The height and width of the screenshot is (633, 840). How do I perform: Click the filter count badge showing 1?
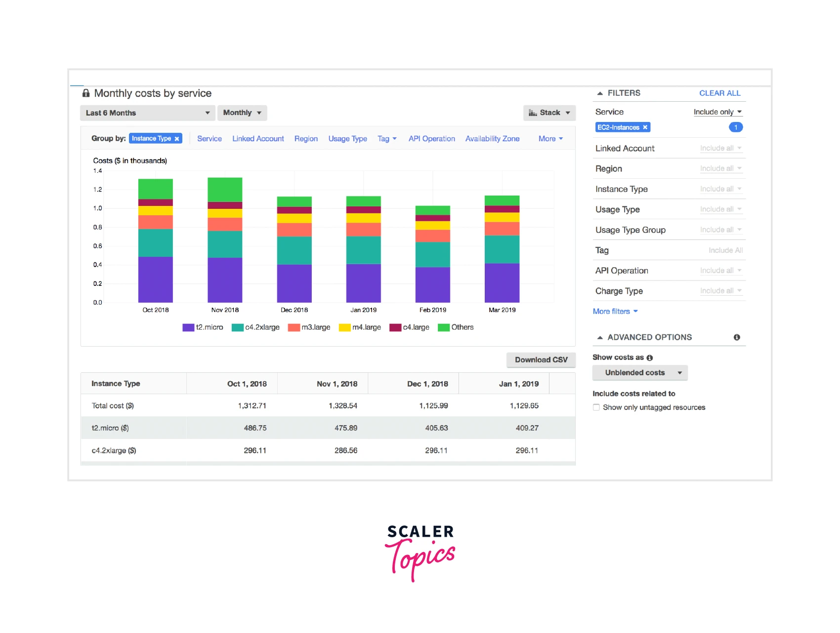coord(735,127)
